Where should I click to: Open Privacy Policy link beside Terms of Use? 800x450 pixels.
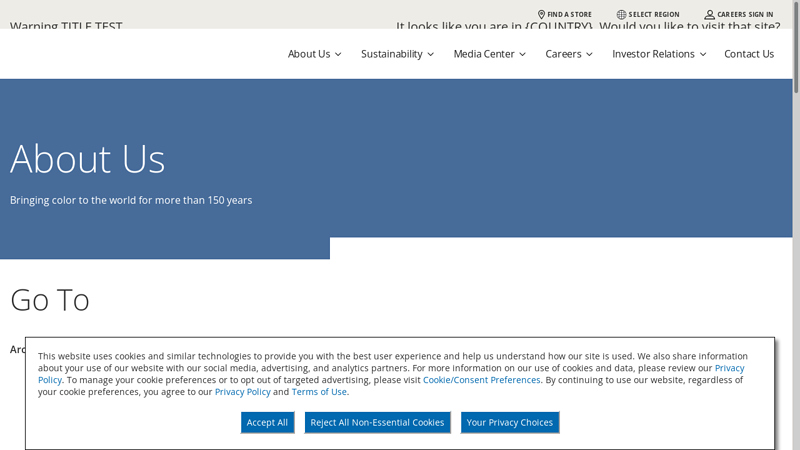click(x=242, y=392)
